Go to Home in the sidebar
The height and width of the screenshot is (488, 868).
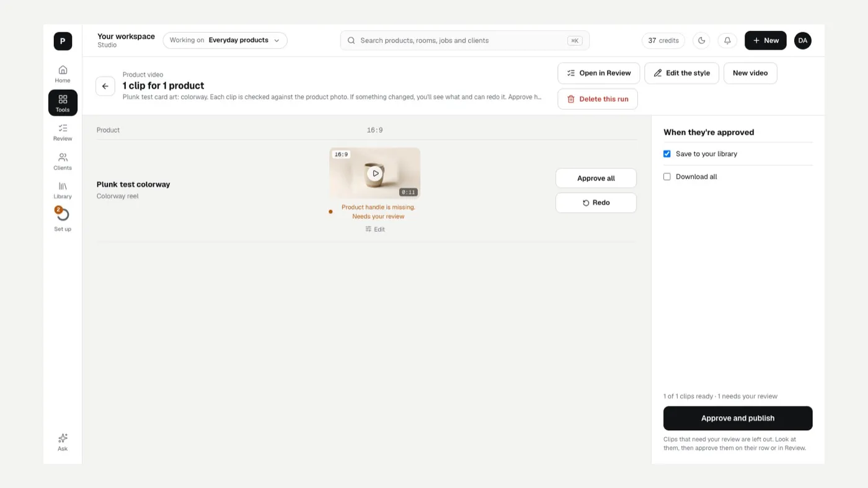(63, 74)
